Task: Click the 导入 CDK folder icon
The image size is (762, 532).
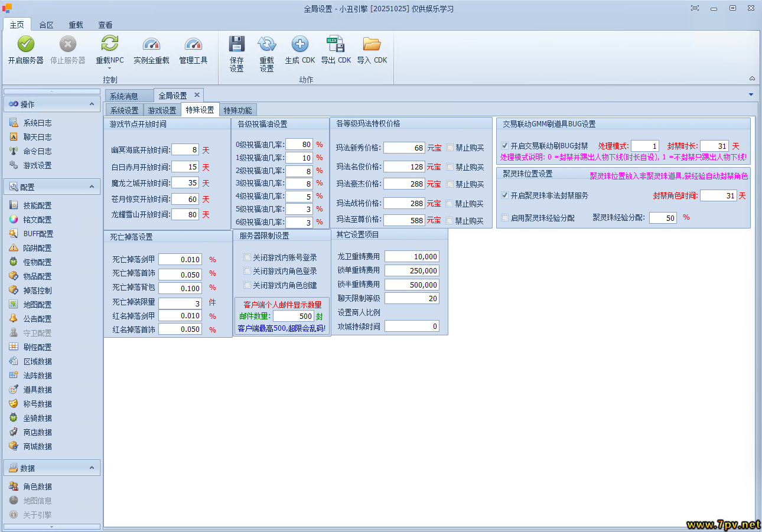Action: [x=372, y=44]
